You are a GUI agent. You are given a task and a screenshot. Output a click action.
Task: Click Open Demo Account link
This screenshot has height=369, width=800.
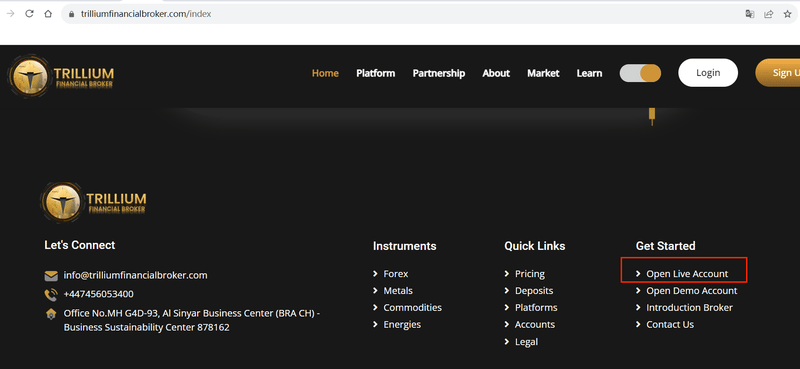click(x=691, y=291)
